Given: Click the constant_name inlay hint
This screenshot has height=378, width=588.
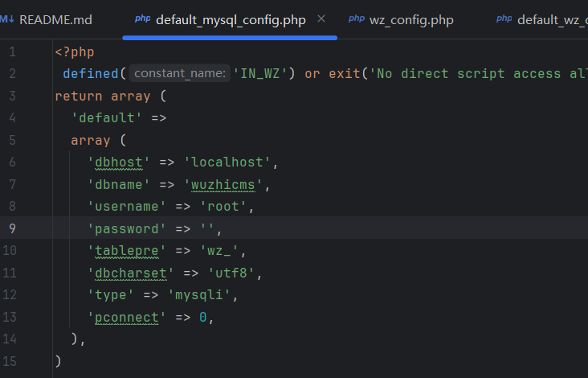Looking at the screenshot, I should 180,74.
